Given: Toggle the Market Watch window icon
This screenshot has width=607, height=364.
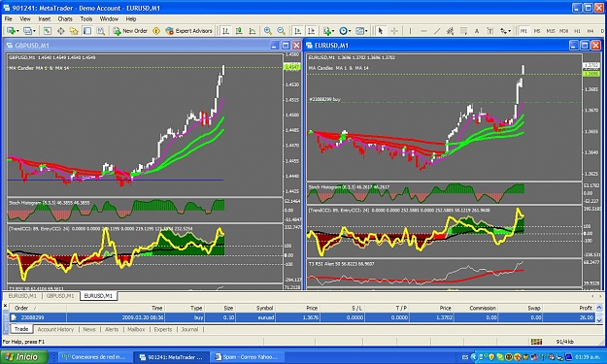Looking at the screenshot, I should click(48, 31).
